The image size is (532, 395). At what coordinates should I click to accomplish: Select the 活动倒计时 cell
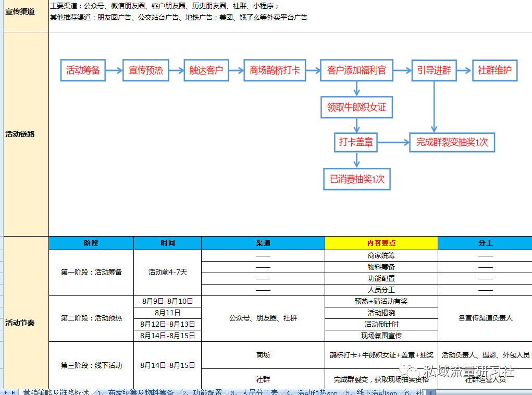(x=381, y=325)
